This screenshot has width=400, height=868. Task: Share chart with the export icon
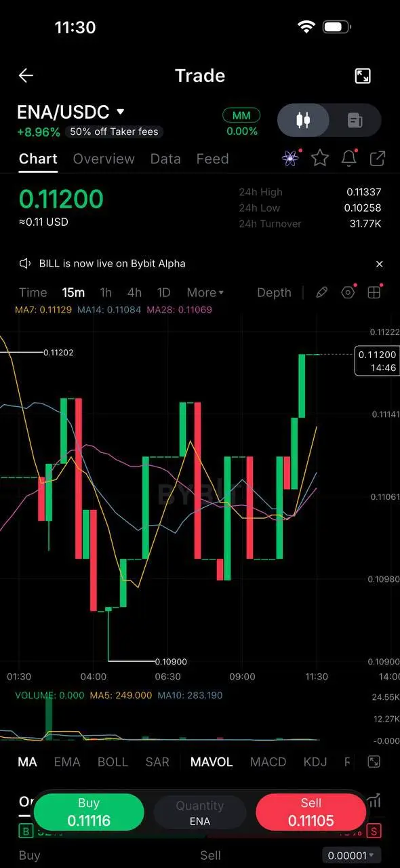click(378, 159)
